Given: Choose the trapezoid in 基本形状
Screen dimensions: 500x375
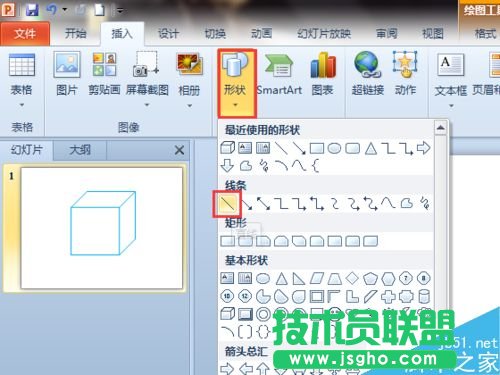Looking at the screenshot, I should coord(334,278).
